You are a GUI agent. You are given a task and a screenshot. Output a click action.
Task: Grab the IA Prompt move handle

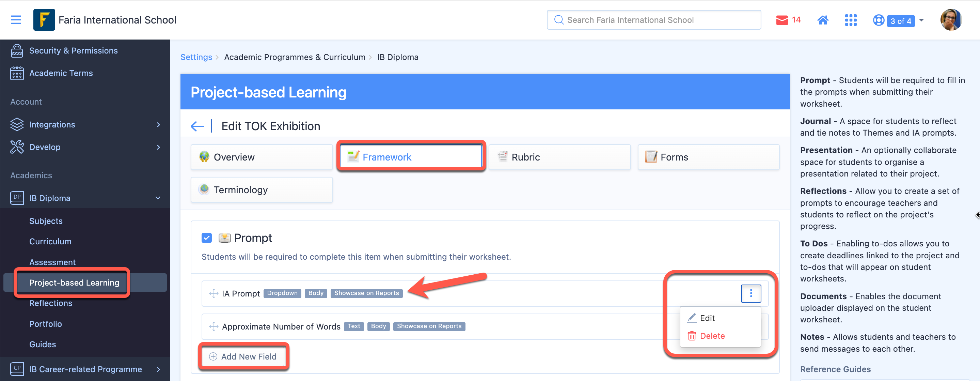(x=214, y=293)
